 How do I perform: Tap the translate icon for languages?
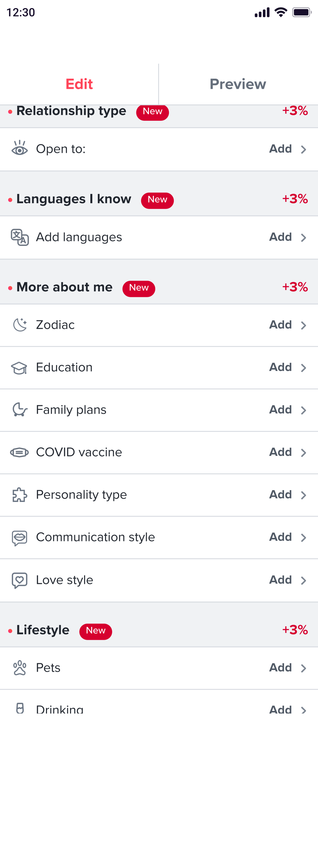pyautogui.click(x=20, y=237)
